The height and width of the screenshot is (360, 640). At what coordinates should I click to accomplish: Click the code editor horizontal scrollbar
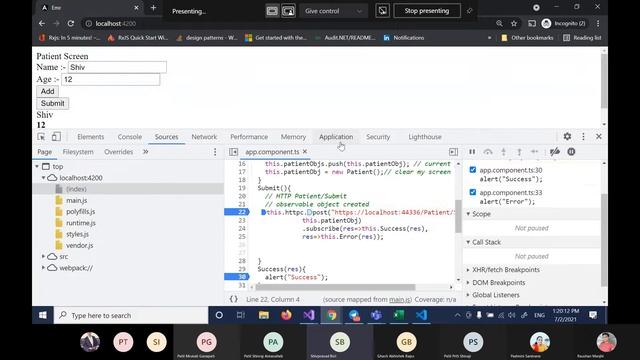[336, 287]
